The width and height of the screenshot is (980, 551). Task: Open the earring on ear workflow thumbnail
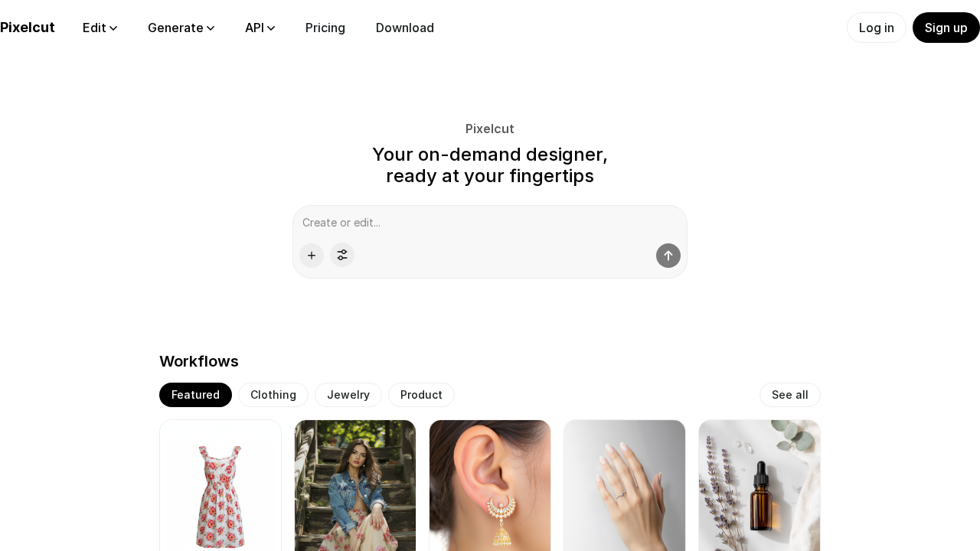490,485
